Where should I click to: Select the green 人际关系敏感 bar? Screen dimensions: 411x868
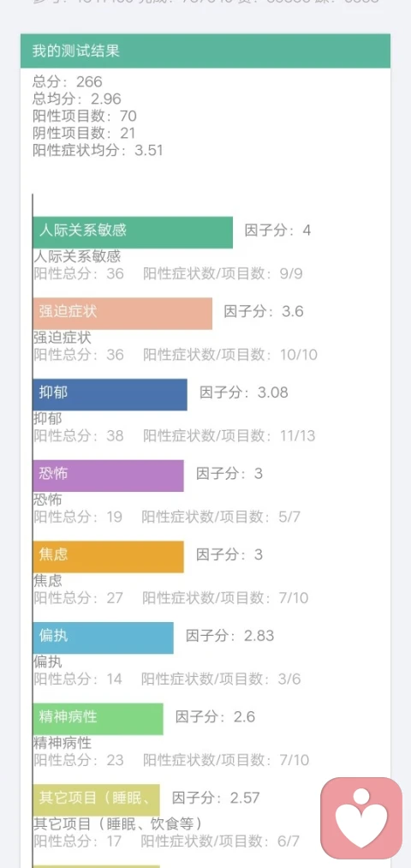coord(133,232)
